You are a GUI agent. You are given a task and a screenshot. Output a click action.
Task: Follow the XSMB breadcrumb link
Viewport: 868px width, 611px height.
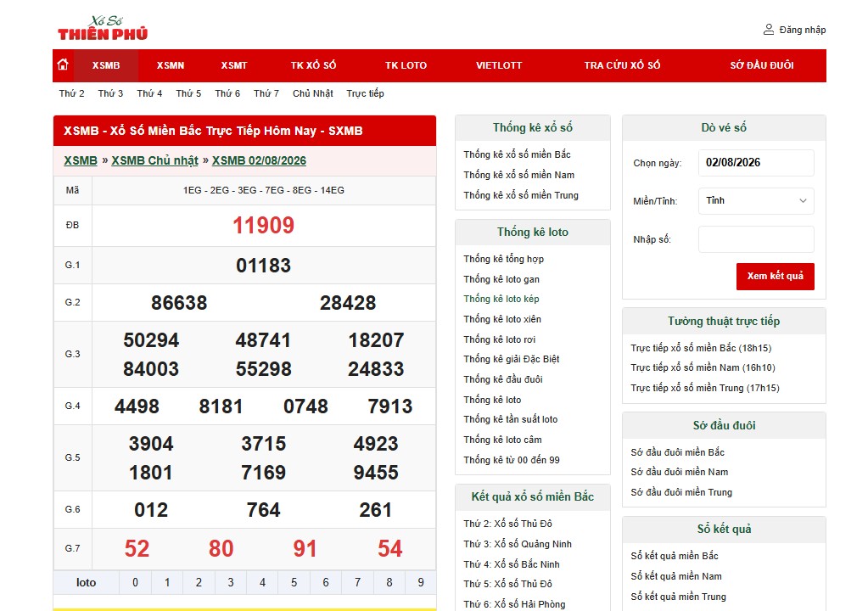pos(81,160)
